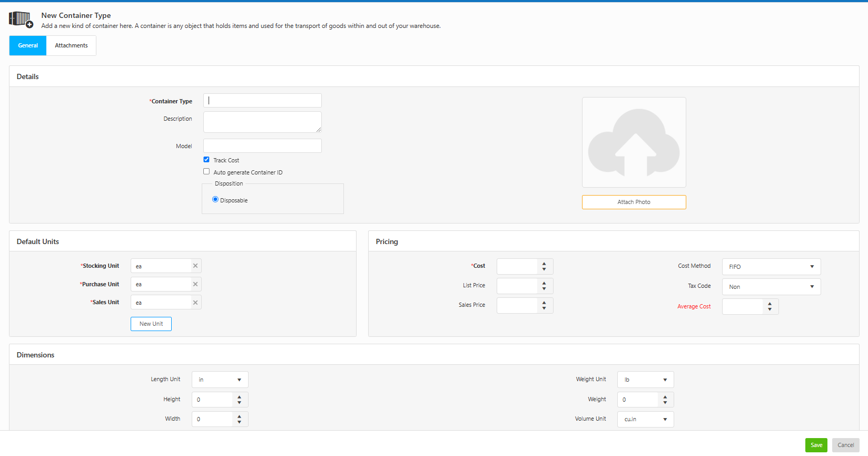Open the Cost Method dropdown
This screenshot has width=868, height=456.
click(x=771, y=267)
